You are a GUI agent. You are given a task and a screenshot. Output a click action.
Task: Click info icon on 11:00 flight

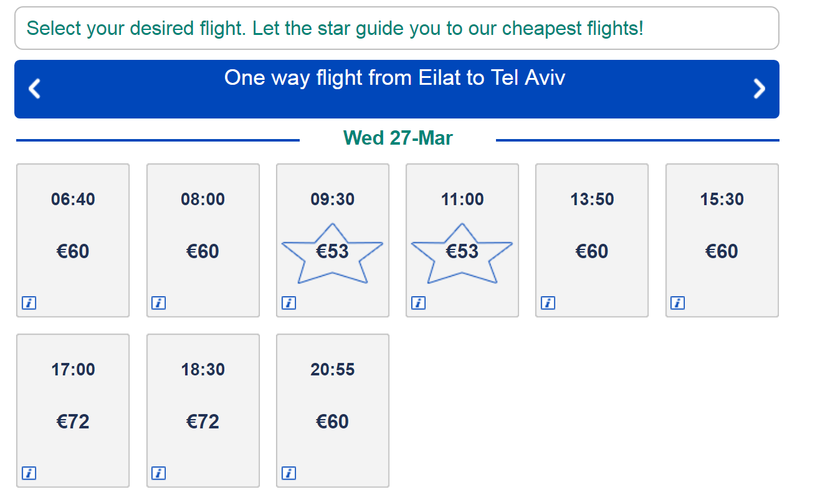(x=418, y=303)
